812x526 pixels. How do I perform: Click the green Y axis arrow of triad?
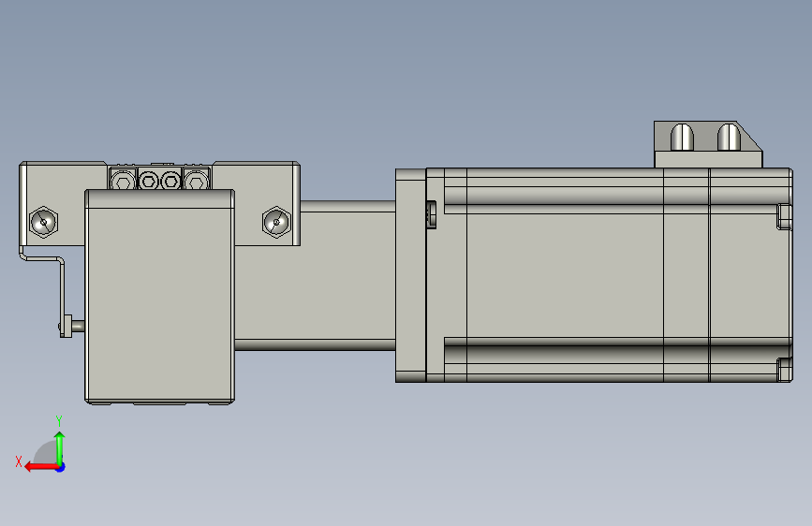pos(60,448)
